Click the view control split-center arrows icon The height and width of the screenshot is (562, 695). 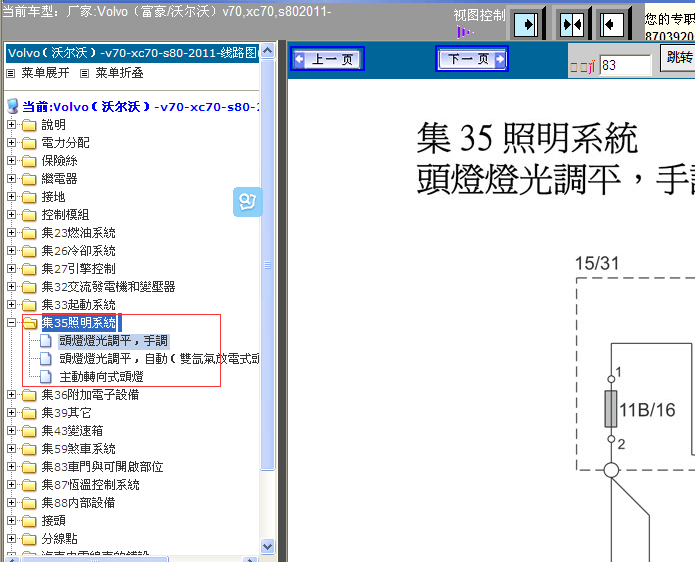coord(572,24)
